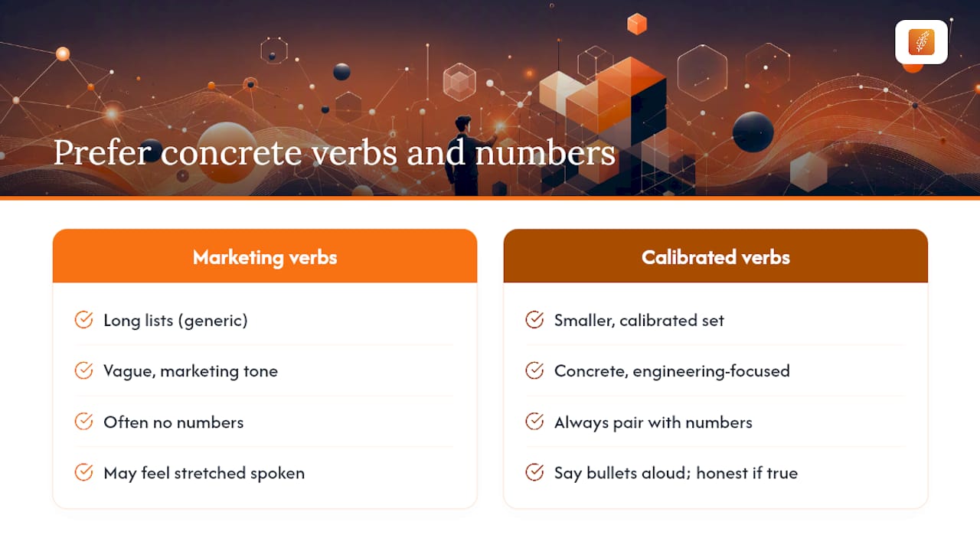
Task: Click the text Say bullets aloud; honest if true
Action: [676, 473]
